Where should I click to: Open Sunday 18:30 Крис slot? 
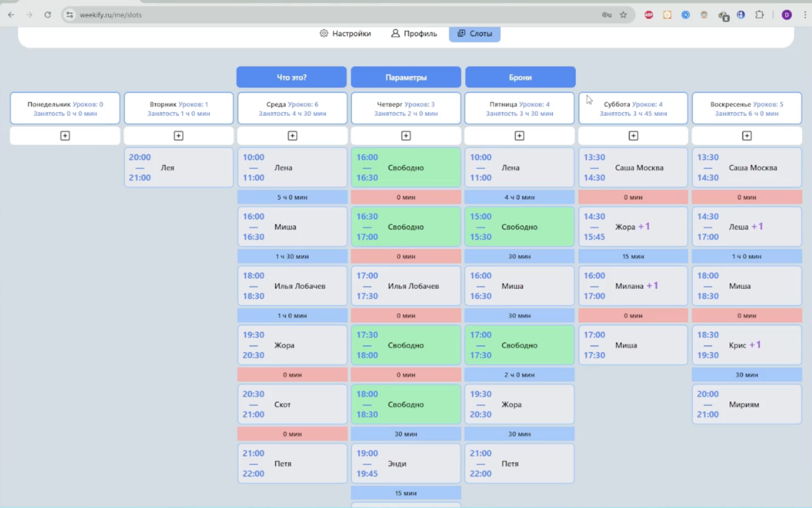[x=747, y=345]
